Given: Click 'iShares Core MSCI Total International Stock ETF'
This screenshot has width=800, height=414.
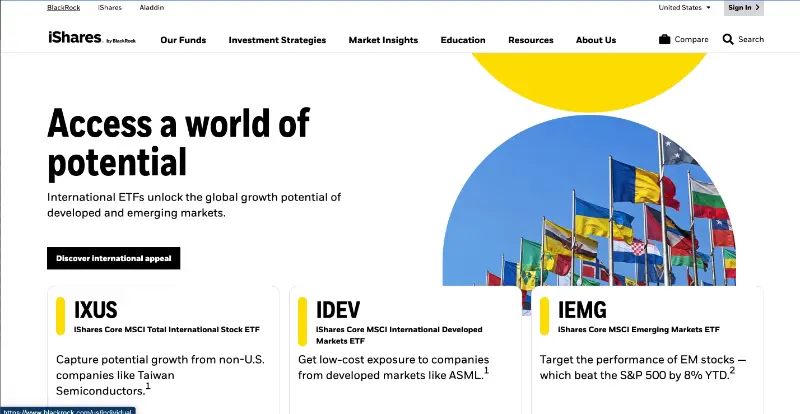Looking at the screenshot, I should [x=167, y=330].
